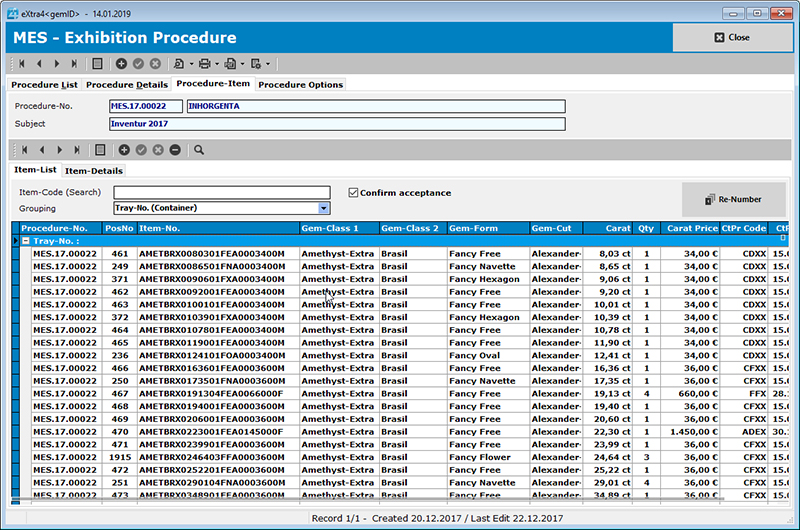Viewport: 800px width, 530px height.
Task: Click the printer icon in the top toolbar
Action: (203, 64)
